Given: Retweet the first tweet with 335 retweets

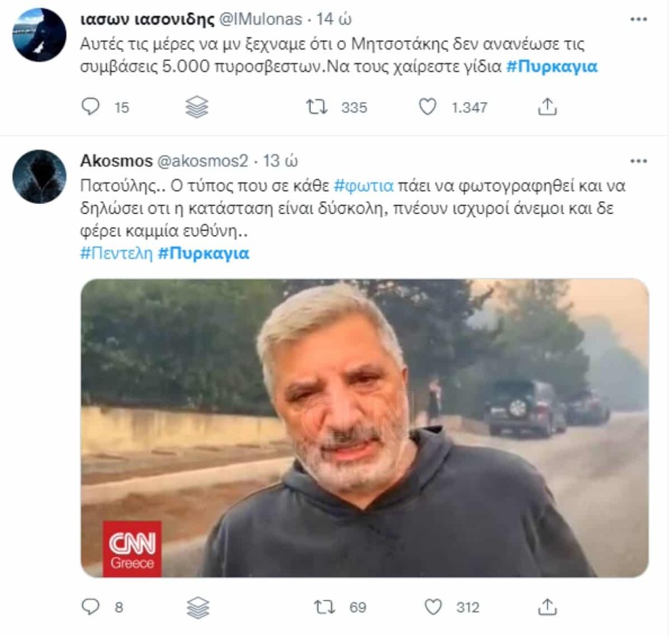Looking at the screenshot, I should point(316,107).
